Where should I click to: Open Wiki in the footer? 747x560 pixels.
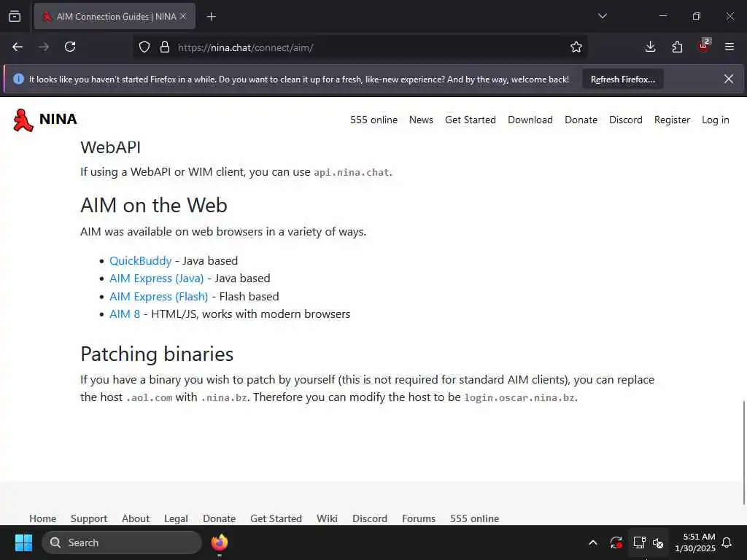[327, 518]
